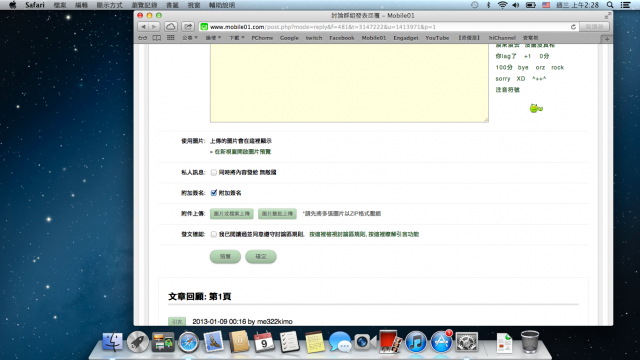Open the twitch bookmark
The height and width of the screenshot is (360, 640).
pyautogui.click(x=314, y=38)
